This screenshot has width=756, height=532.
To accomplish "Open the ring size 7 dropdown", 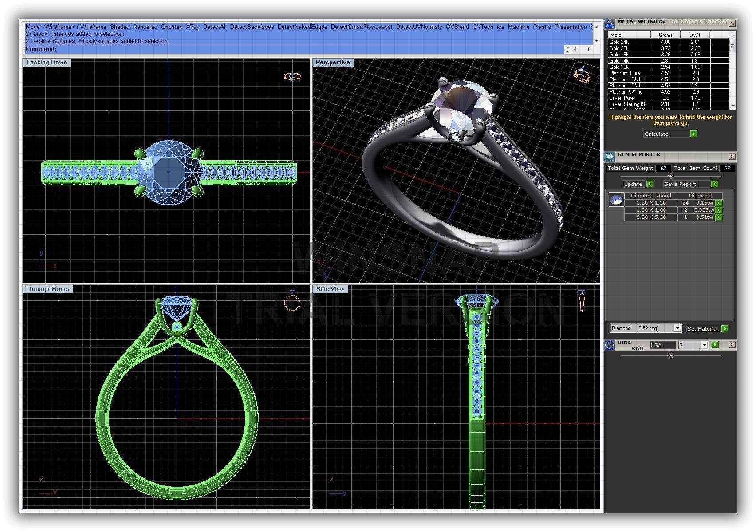I will pyautogui.click(x=704, y=345).
